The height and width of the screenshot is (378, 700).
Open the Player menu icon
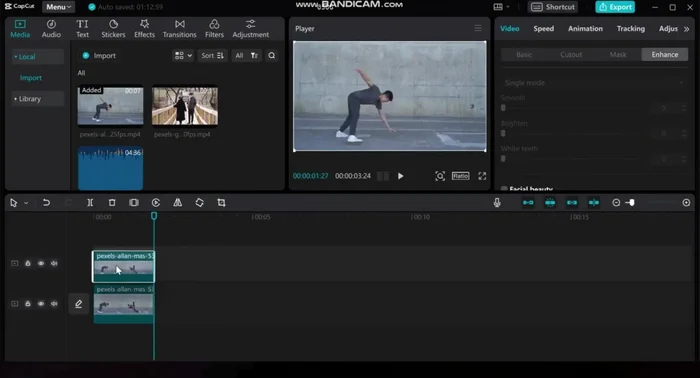point(478,28)
